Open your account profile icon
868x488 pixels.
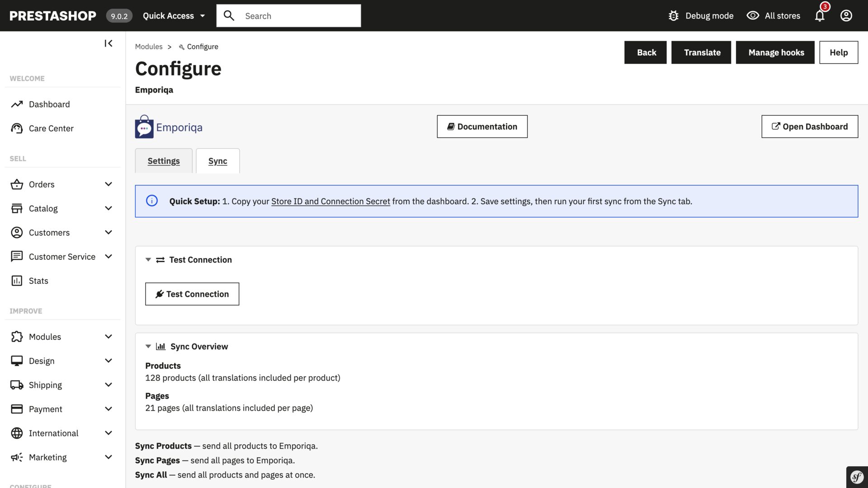pos(846,15)
